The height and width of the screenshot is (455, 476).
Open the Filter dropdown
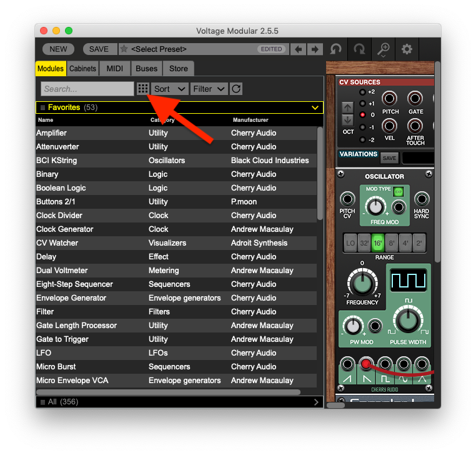point(209,89)
